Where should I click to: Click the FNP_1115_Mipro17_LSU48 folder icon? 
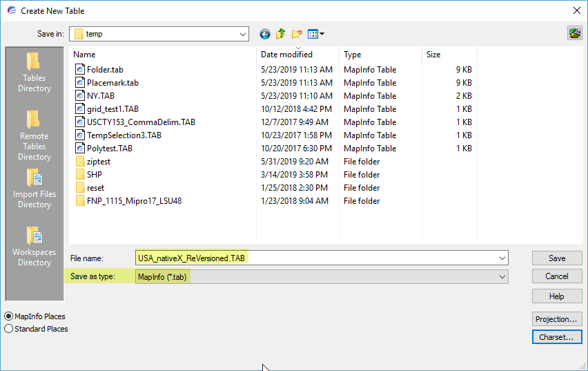pyautogui.click(x=80, y=201)
